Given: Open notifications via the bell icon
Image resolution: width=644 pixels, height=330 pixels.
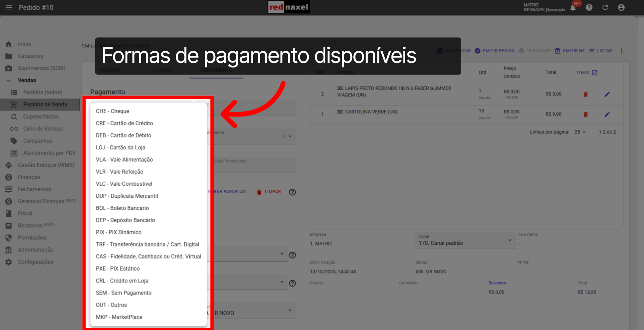Looking at the screenshot, I should (572, 7).
